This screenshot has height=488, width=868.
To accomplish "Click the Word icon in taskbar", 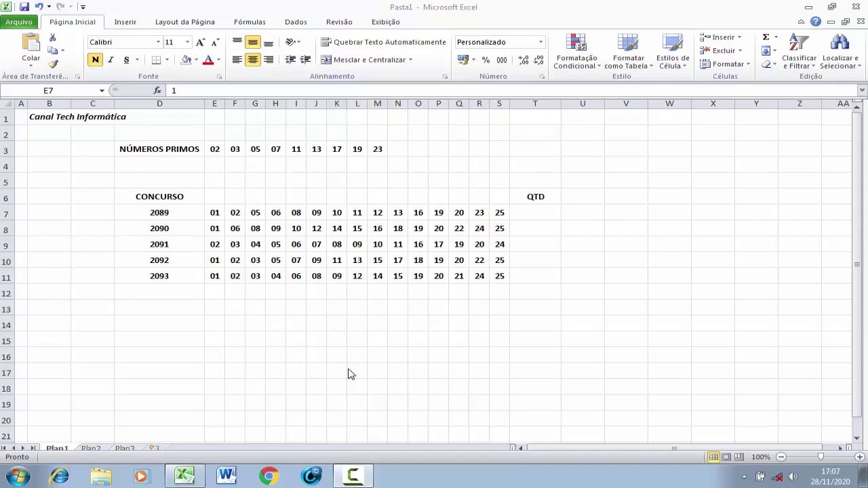I will coord(226,476).
